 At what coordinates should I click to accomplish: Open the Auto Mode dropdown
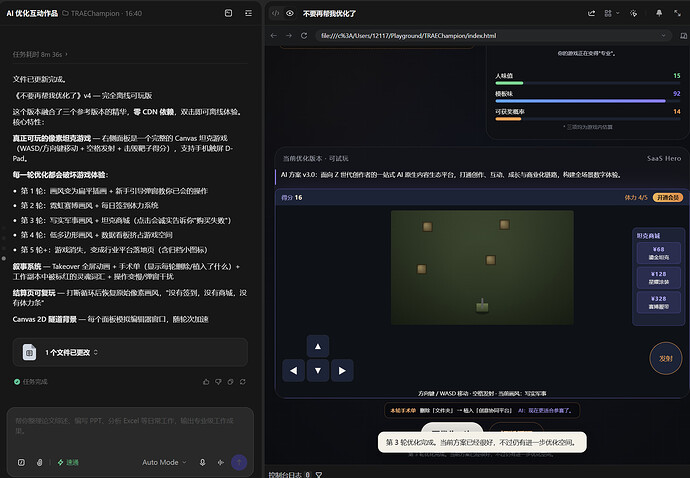[164, 462]
